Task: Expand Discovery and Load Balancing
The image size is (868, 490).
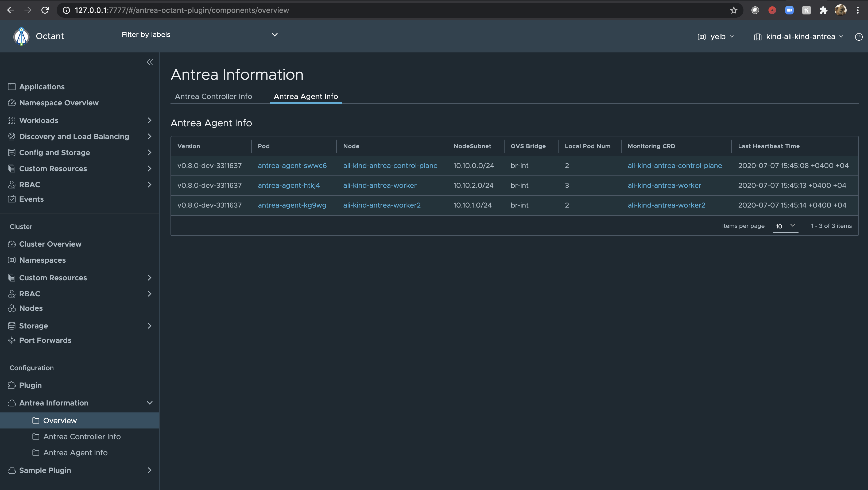Action: 150,136
